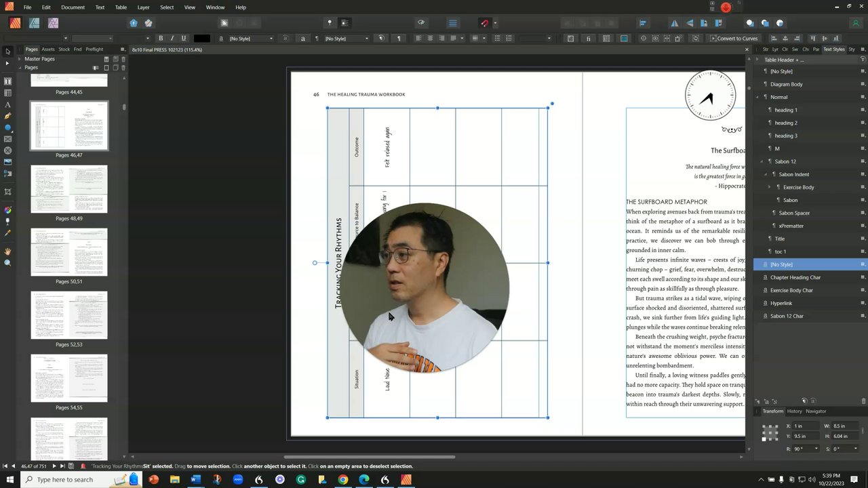Select the Pen tool in the left toolbar
868x488 pixels.
tap(7, 116)
